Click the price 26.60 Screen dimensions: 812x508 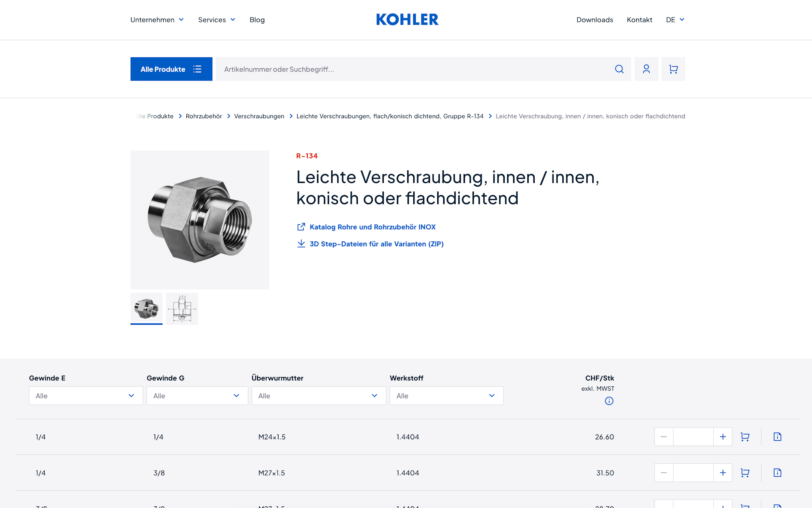pyautogui.click(x=605, y=437)
